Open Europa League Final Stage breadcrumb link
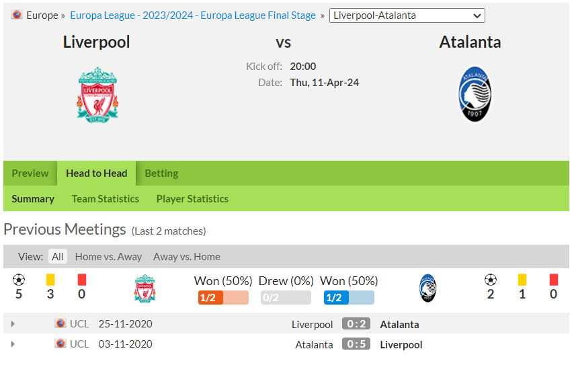572x392 pixels. point(193,15)
